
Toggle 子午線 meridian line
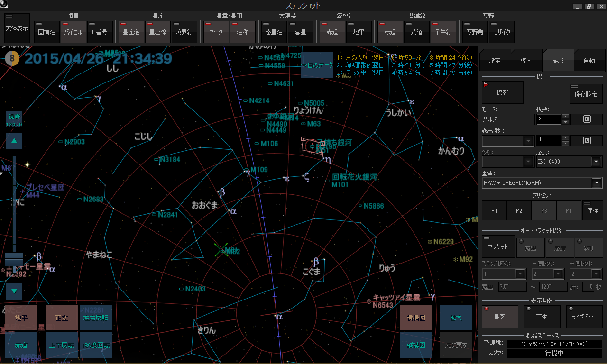pyautogui.click(x=443, y=32)
